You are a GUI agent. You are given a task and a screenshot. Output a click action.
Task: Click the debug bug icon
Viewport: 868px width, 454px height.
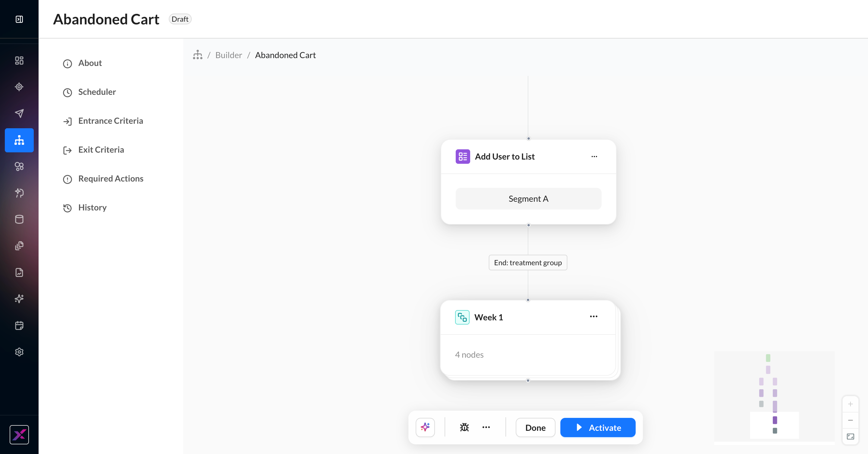(x=464, y=428)
